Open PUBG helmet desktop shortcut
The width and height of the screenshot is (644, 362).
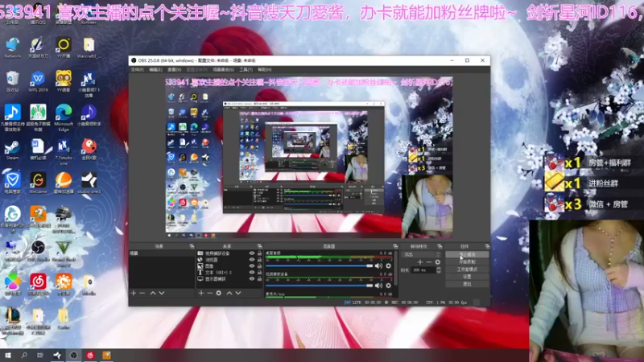click(64, 220)
